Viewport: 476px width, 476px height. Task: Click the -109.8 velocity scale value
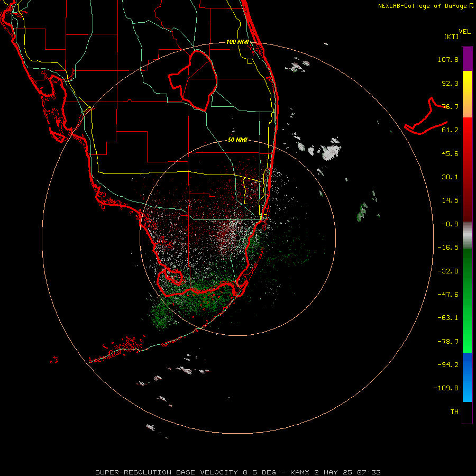pyautogui.click(x=446, y=388)
